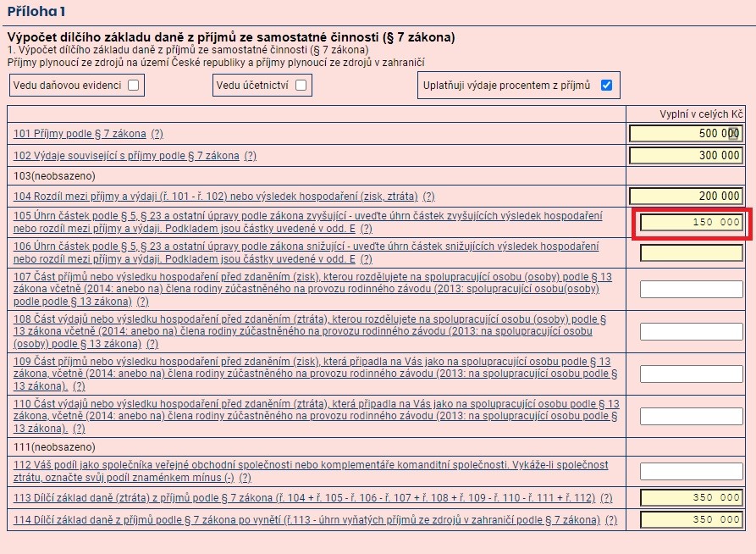This screenshot has width=756, height=554.
Task: Click the empty row 106 input field
Action: [x=691, y=252]
